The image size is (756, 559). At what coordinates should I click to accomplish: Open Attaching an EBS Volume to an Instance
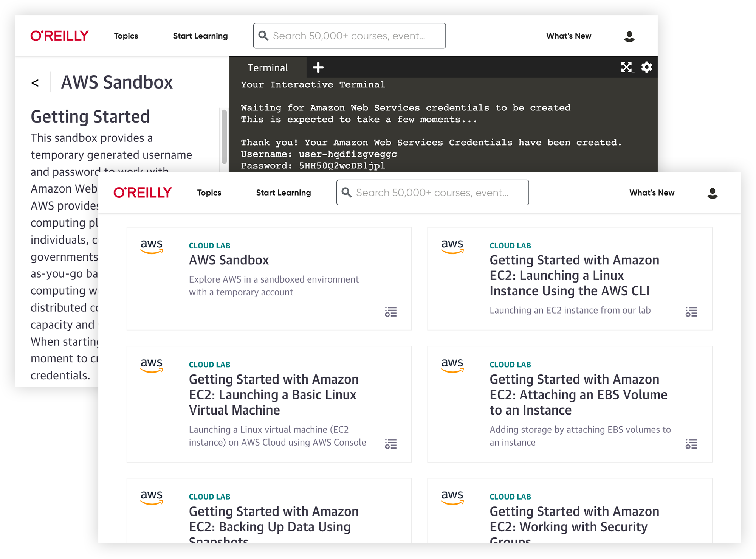point(578,394)
